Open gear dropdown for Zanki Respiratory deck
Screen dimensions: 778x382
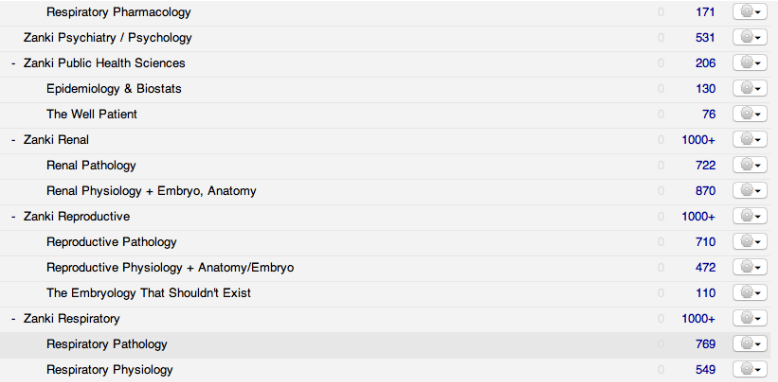[750, 318]
